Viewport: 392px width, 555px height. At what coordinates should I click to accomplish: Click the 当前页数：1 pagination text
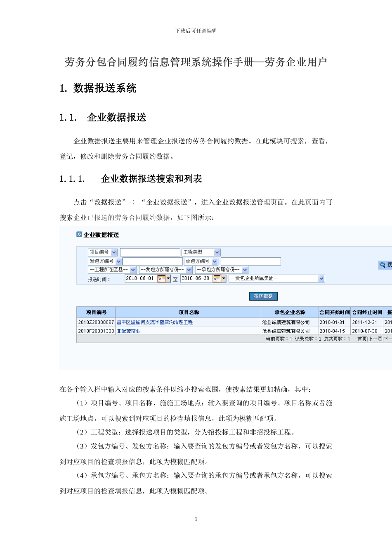(x=279, y=339)
